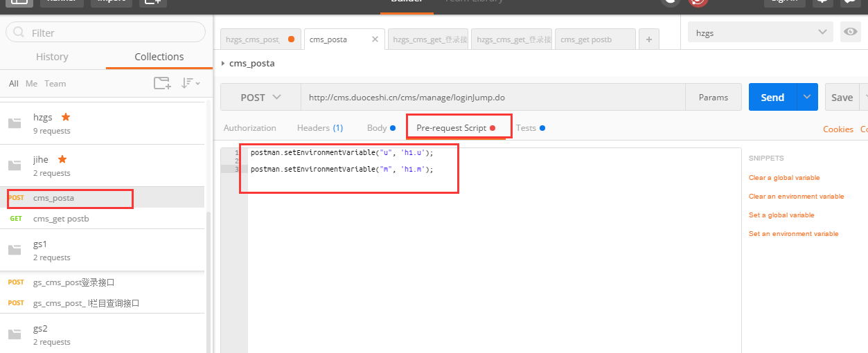
Task: Unstar the jihe collection
Action: (62, 159)
